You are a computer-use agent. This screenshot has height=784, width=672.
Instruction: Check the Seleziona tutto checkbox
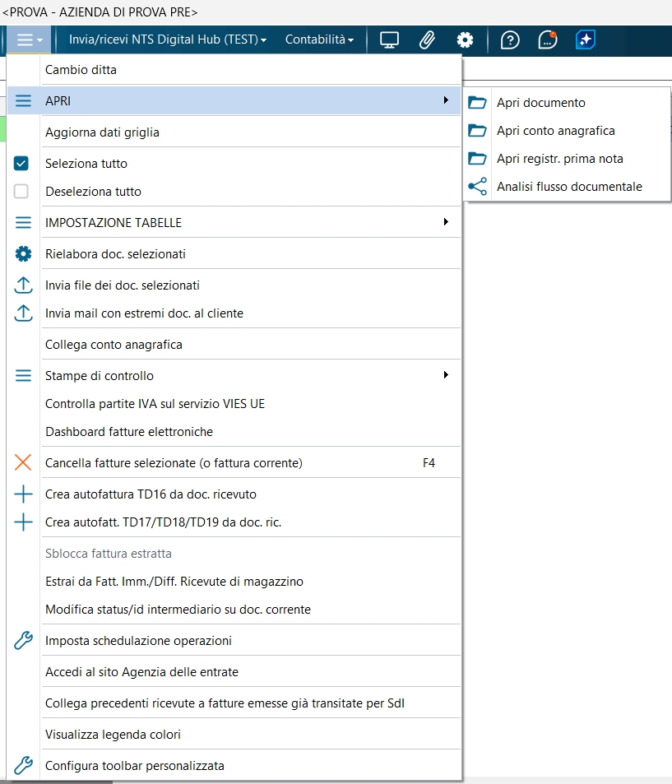tap(22, 164)
